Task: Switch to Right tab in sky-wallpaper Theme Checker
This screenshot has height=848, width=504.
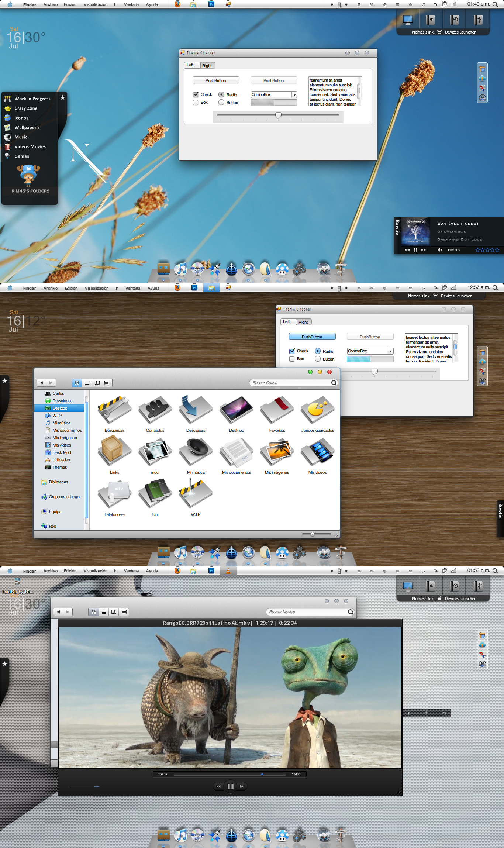Action: (x=207, y=66)
